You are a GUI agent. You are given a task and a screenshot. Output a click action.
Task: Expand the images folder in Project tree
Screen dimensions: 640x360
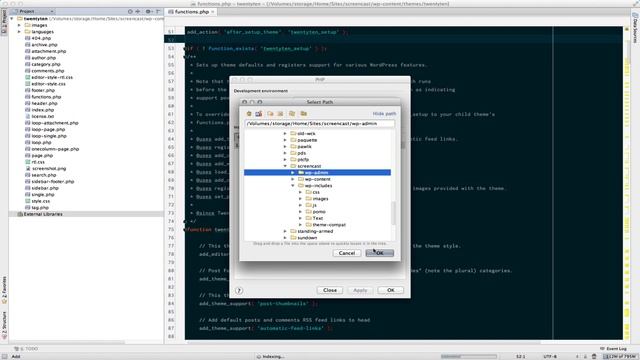(x=19, y=25)
